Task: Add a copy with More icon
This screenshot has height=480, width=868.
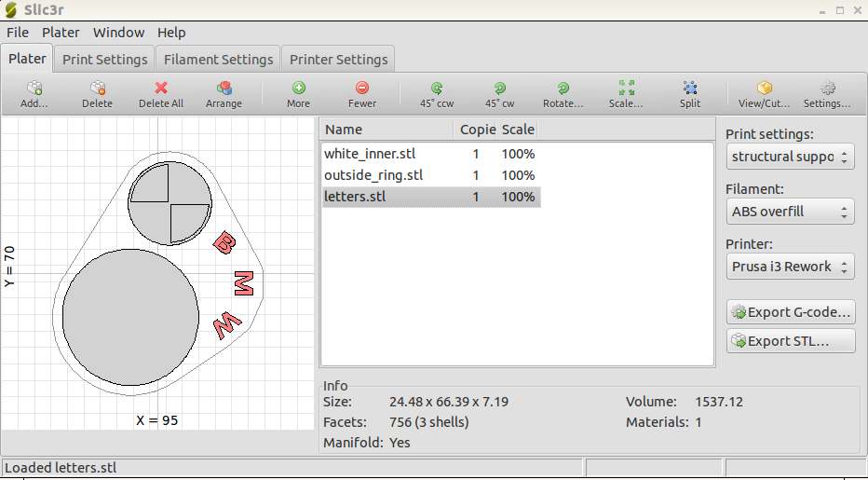Action: tap(298, 88)
